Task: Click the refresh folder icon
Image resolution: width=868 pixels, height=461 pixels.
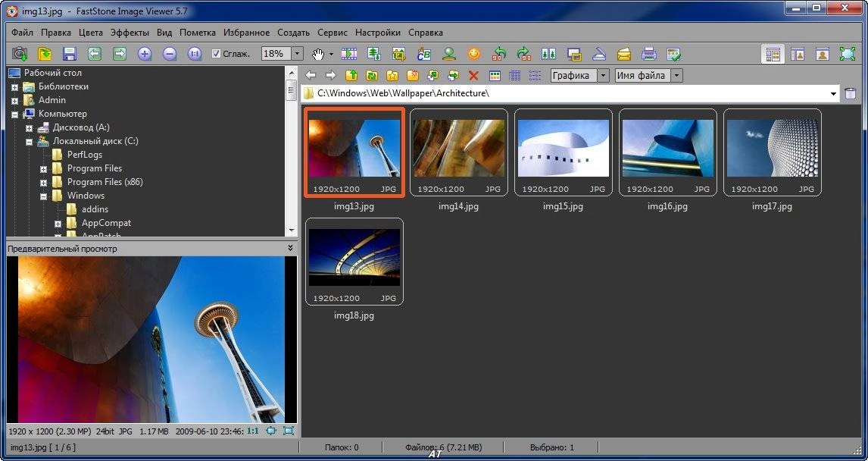Action: pos(372,75)
